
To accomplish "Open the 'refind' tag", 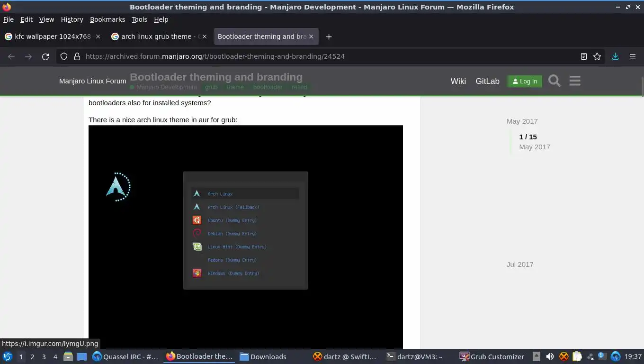I will (299, 87).
